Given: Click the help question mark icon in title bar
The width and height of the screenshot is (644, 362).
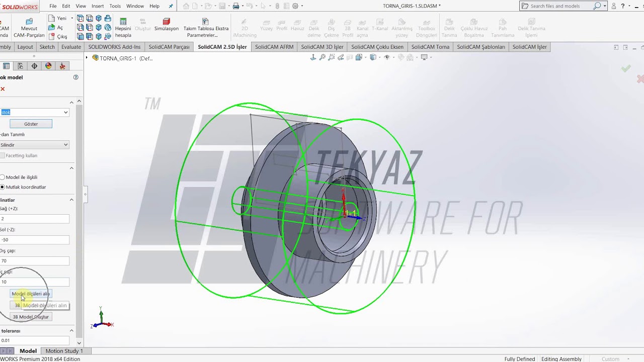Looking at the screenshot, I should coord(623,6).
